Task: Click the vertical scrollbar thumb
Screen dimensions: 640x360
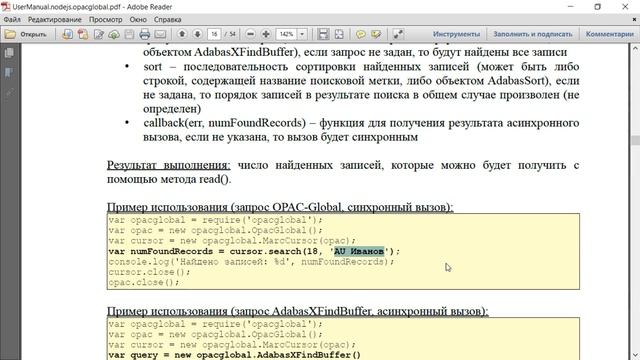Action: [x=636, y=140]
